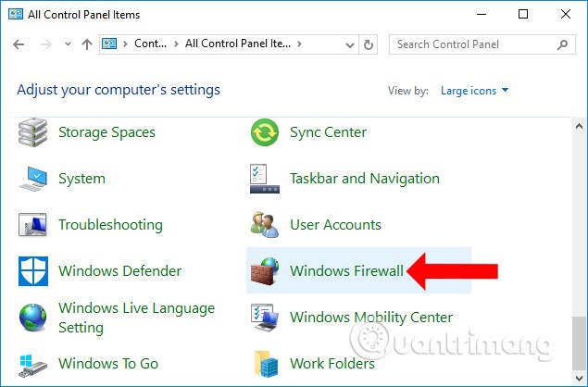Refresh the Control Panel view
Screen dimensions: 588x387
[x=369, y=44]
